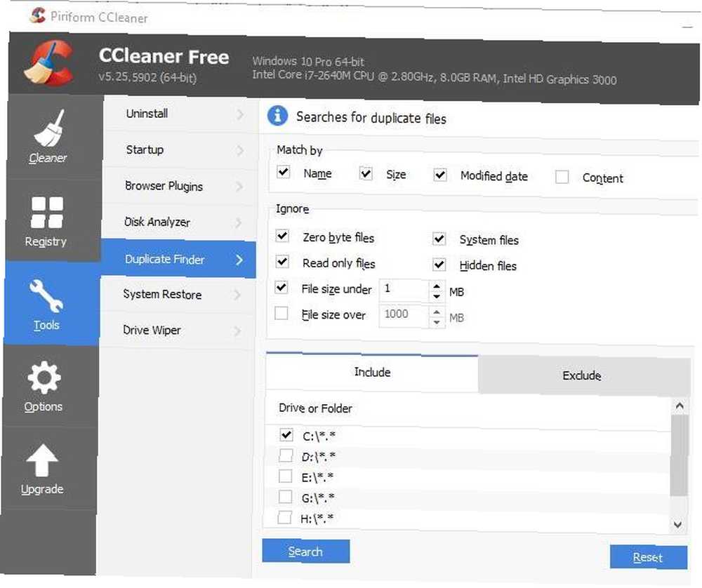
Task: Open the Disk Analyzer chevron
Action: click(x=239, y=222)
